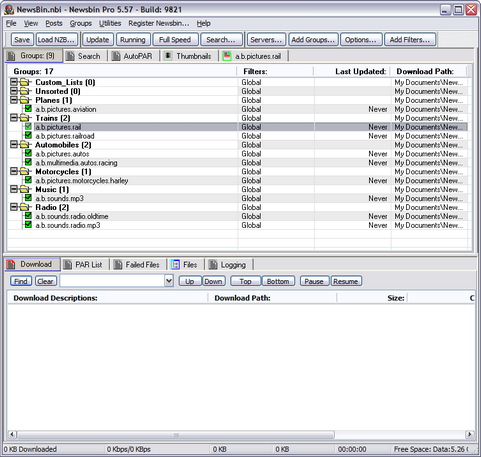Collapse the Trains tree node
This screenshot has height=457, width=481.
tap(14, 118)
